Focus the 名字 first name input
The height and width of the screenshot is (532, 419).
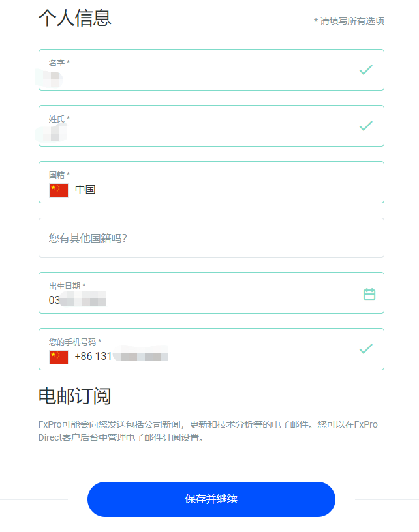pos(211,70)
